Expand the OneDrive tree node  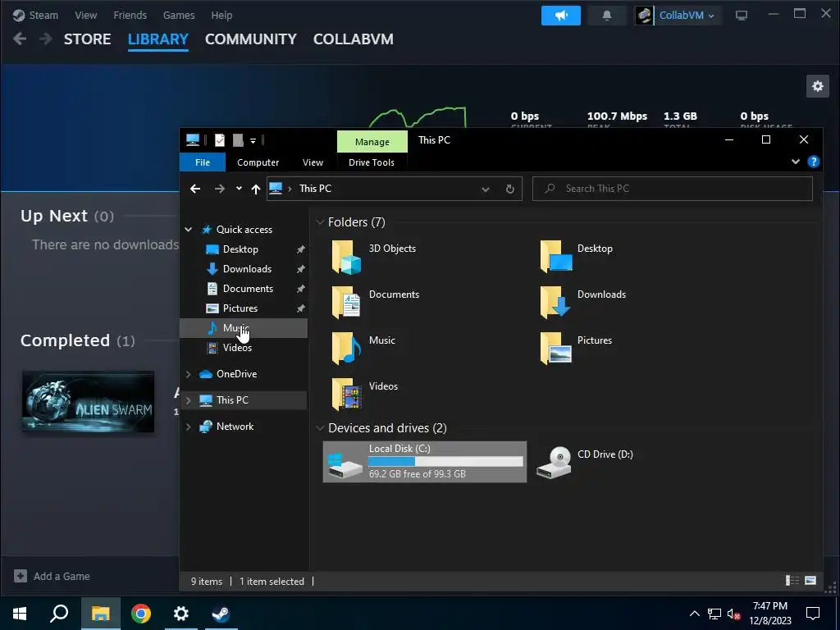(x=189, y=374)
